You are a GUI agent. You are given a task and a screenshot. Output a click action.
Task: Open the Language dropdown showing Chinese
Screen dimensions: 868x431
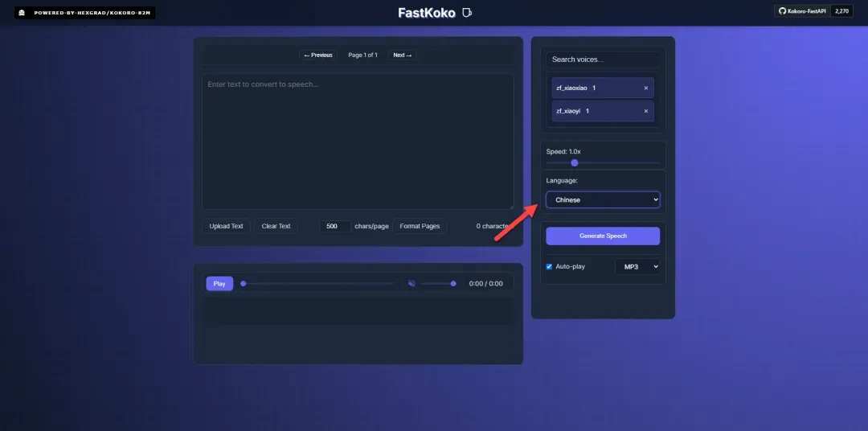point(603,199)
